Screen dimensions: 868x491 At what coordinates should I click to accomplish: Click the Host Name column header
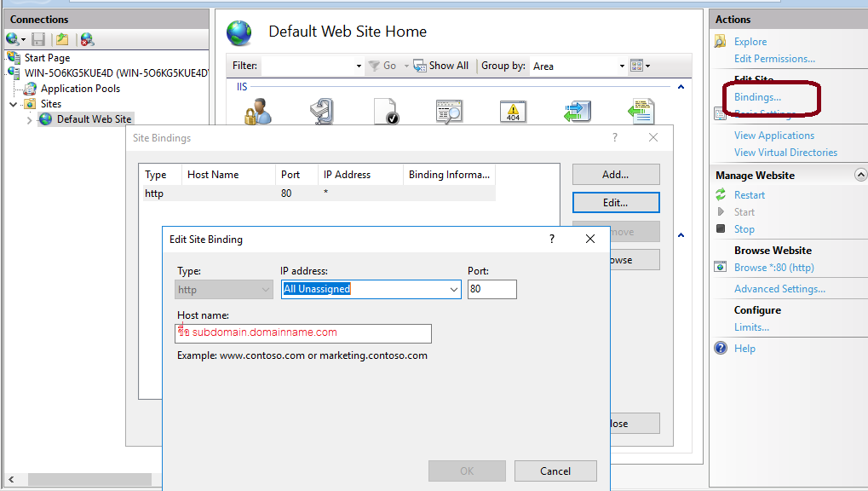tap(228, 175)
